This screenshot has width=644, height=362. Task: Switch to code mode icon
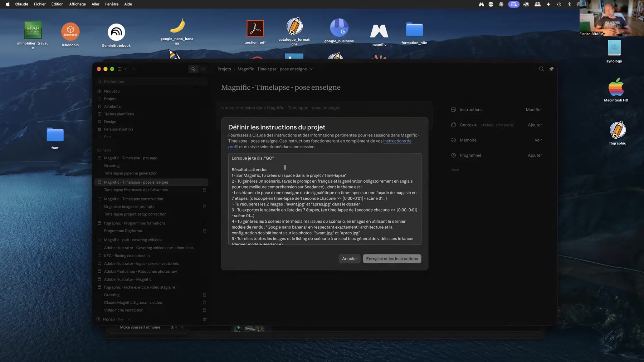(x=203, y=69)
